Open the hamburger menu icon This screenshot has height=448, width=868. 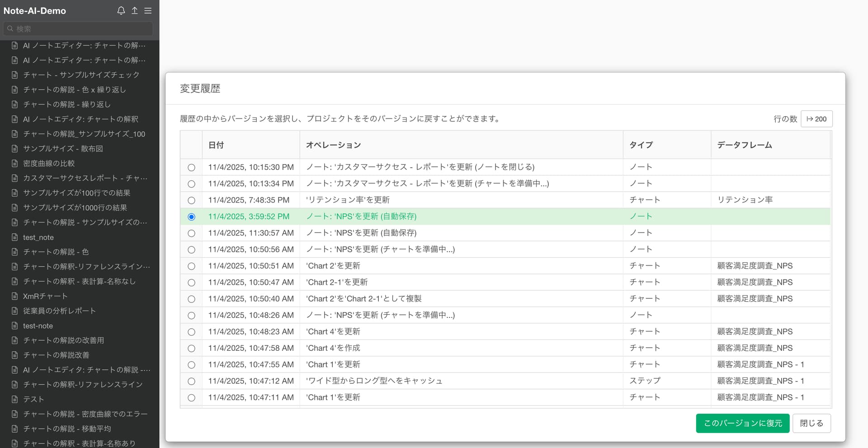pos(148,10)
